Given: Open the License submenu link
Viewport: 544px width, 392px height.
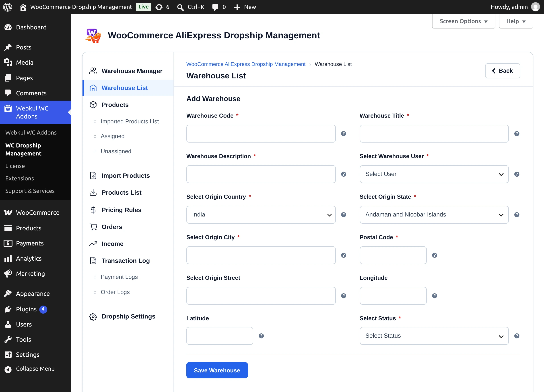Looking at the screenshot, I should pyautogui.click(x=15, y=166).
